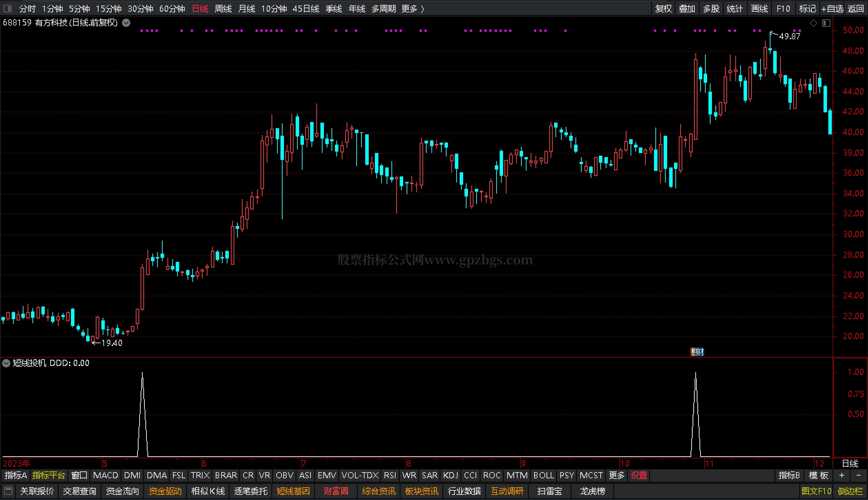Open dropdown next to 有方科技 title

126,23
